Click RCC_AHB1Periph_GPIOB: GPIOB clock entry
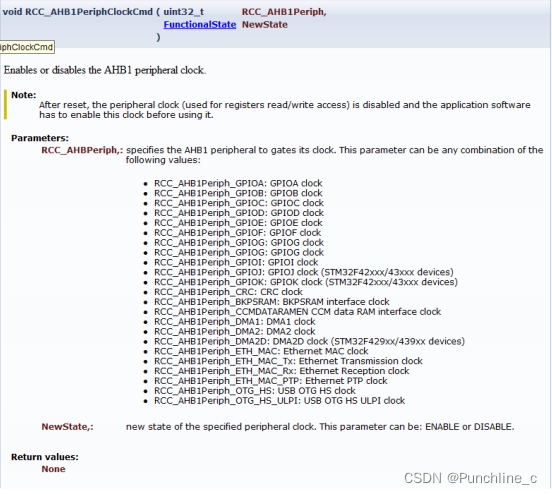The height and width of the screenshot is (494, 552). [238, 193]
